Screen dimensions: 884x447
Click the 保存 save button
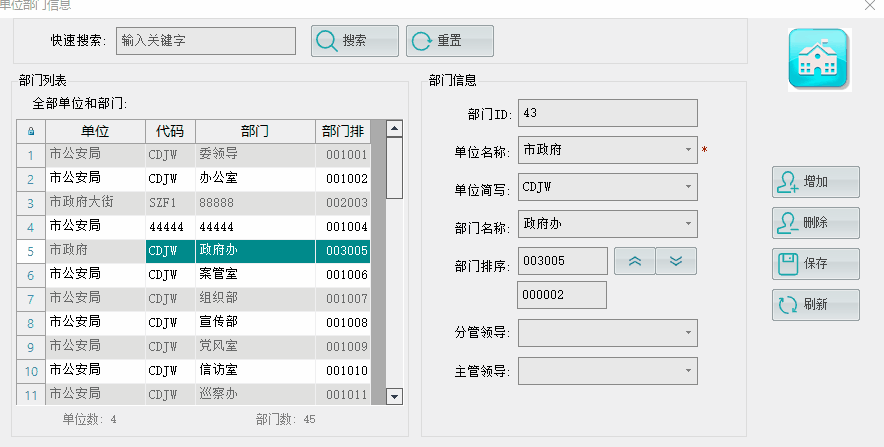[x=815, y=264]
